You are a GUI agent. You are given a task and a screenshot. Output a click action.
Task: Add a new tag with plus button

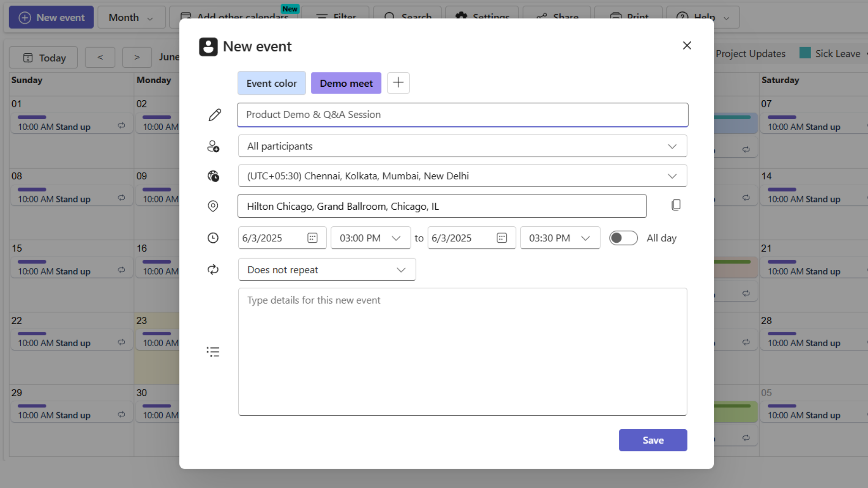pos(398,83)
